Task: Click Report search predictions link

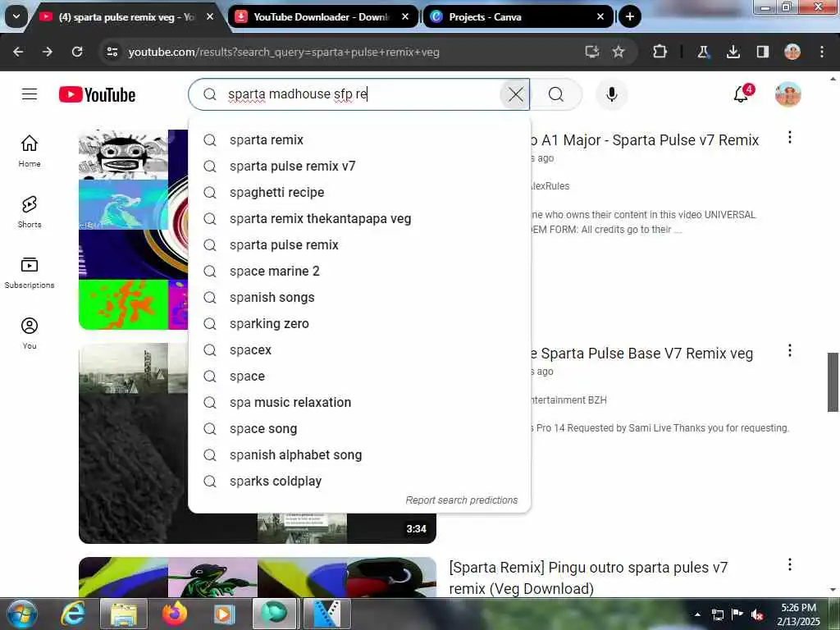Action: click(462, 500)
